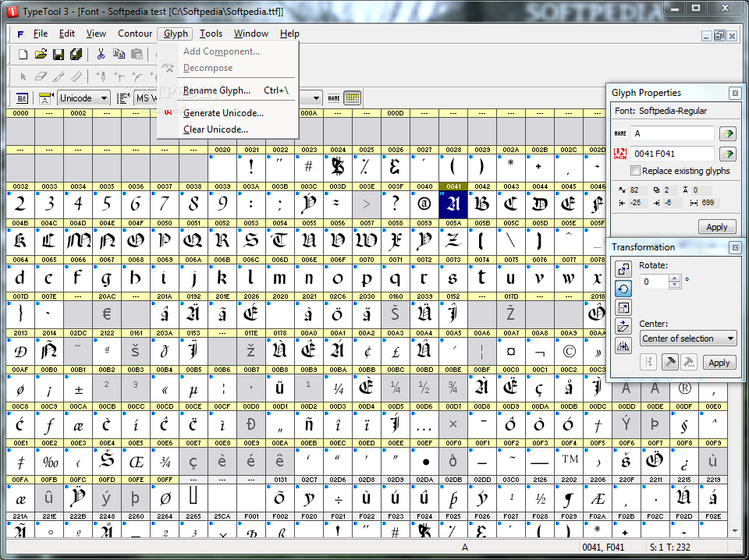Image resolution: width=749 pixels, height=560 pixels.
Task: Click the Unicode value field showing 0041 F041
Action: click(x=672, y=154)
